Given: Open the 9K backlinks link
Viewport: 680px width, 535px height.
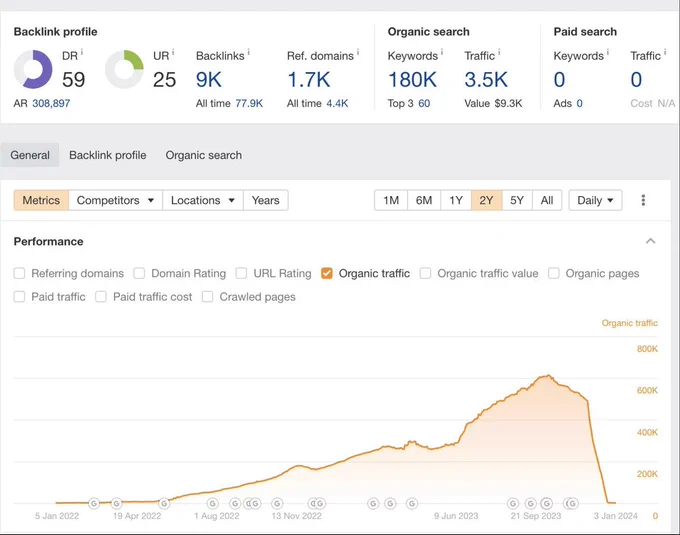Looking at the screenshot, I should pos(209,80).
